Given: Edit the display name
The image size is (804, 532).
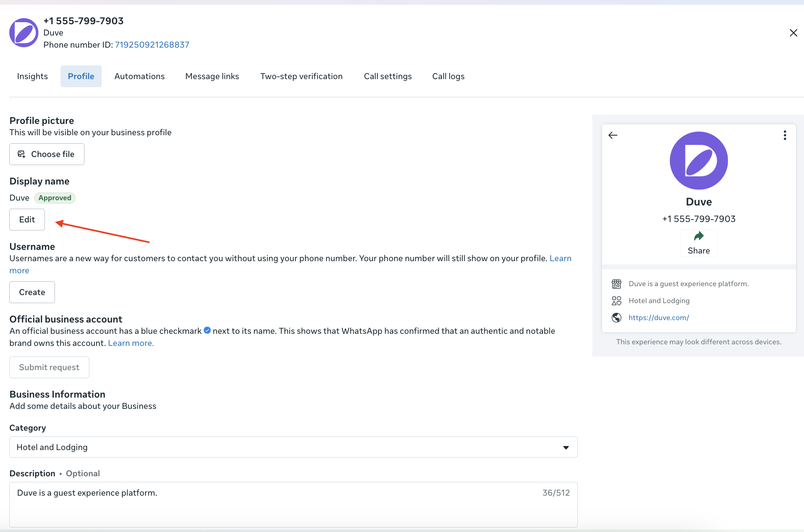Looking at the screenshot, I should 27,220.
